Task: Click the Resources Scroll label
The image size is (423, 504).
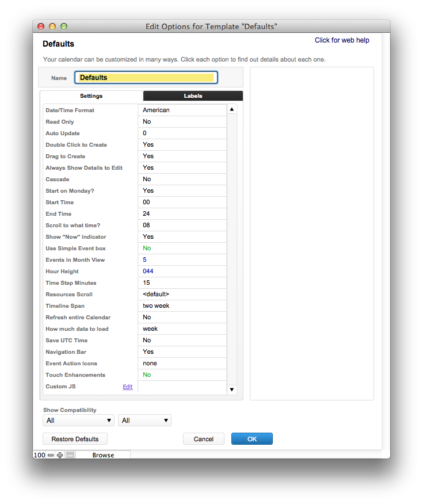Action: point(69,295)
